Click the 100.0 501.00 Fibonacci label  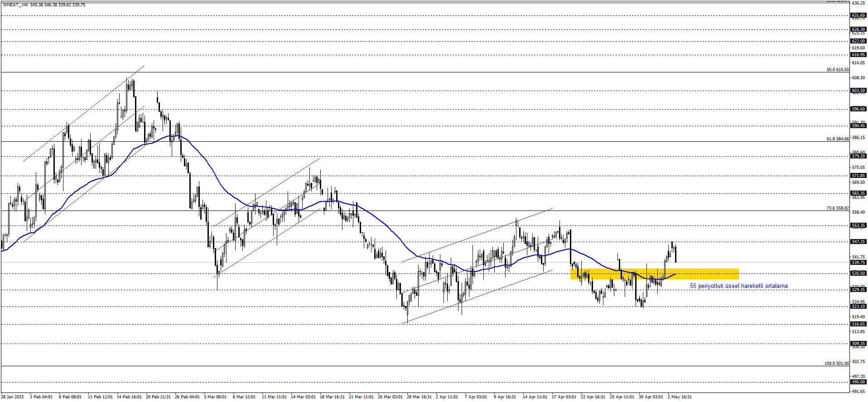tap(836, 364)
